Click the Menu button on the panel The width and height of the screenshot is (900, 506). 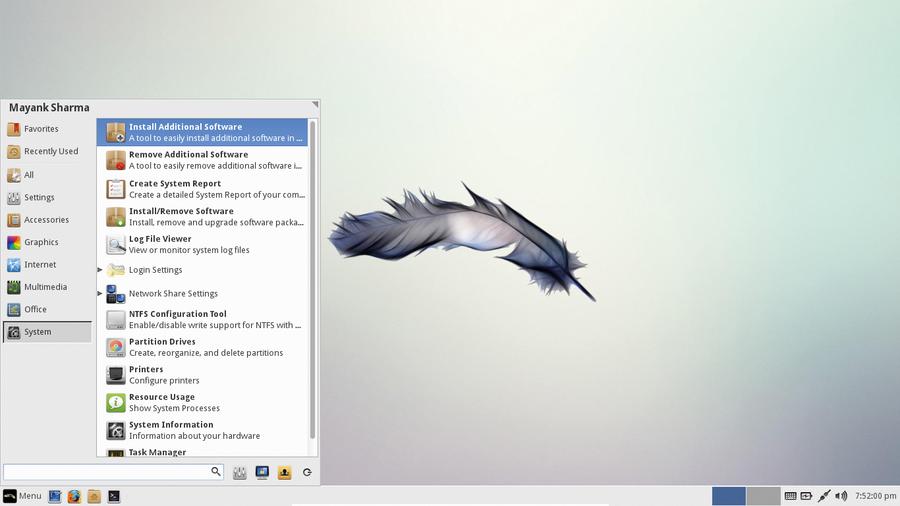[22, 496]
